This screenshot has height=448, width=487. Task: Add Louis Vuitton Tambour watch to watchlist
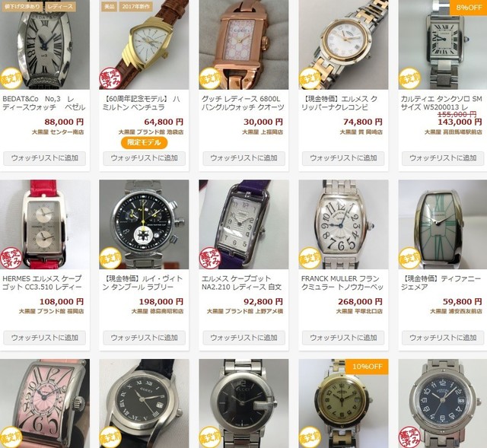(x=144, y=338)
